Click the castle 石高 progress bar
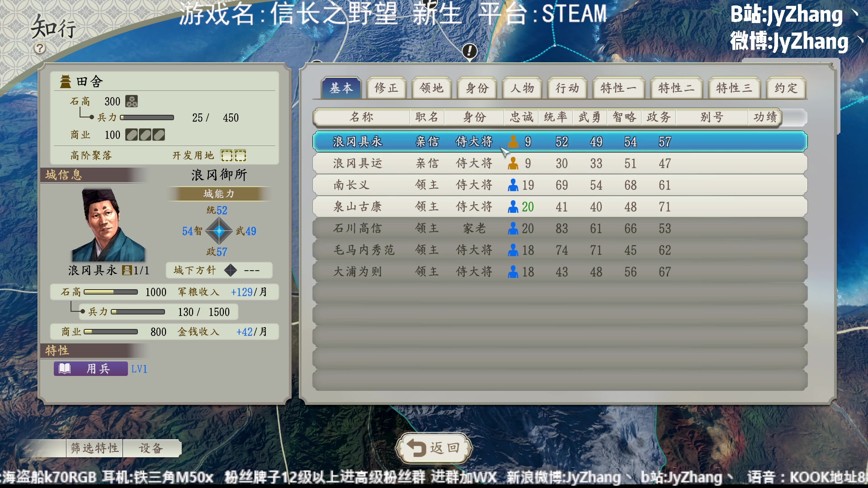Screen dimensions: 868x488 [x=111, y=292]
